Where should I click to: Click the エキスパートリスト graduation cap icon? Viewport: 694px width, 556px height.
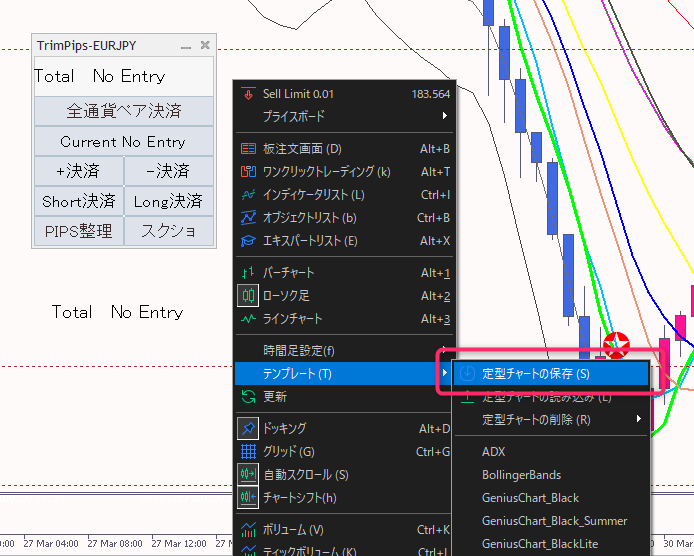point(248,241)
